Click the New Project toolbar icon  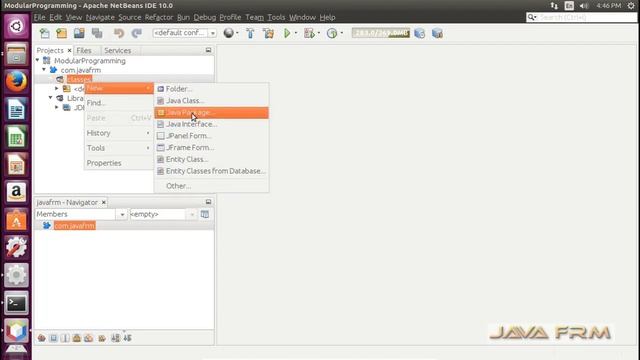[62, 33]
